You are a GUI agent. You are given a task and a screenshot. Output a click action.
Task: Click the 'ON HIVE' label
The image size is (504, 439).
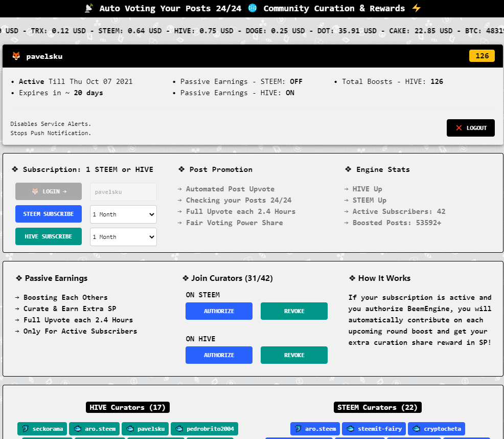click(200, 339)
